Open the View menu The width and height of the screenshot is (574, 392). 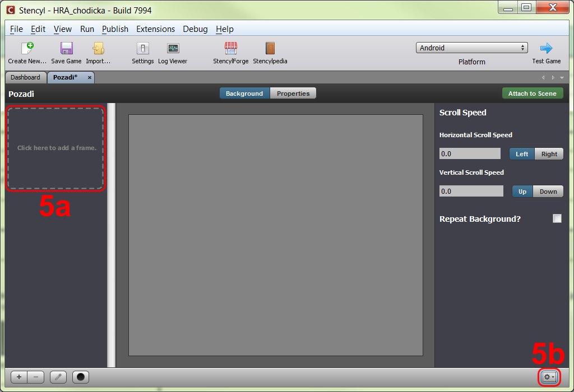pos(63,29)
